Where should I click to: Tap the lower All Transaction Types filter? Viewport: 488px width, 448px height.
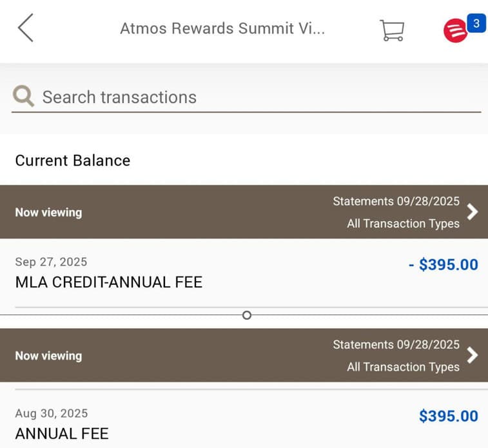click(403, 367)
